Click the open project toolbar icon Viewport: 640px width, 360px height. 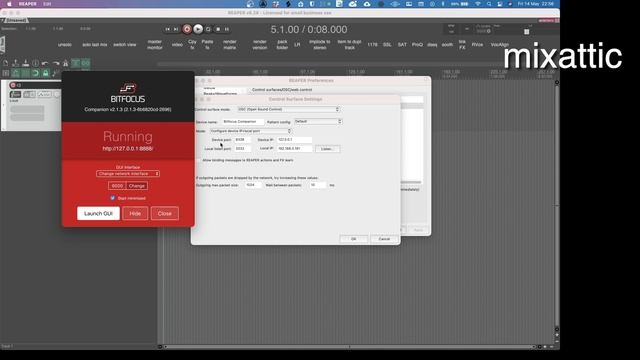[16, 63]
